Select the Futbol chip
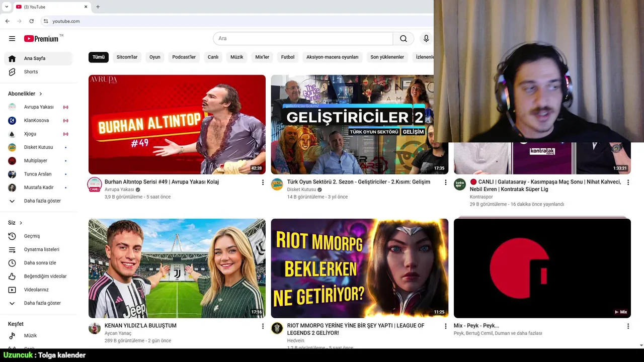This screenshot has width=644, height=362. pyautogui.click(x=288, y=57)
